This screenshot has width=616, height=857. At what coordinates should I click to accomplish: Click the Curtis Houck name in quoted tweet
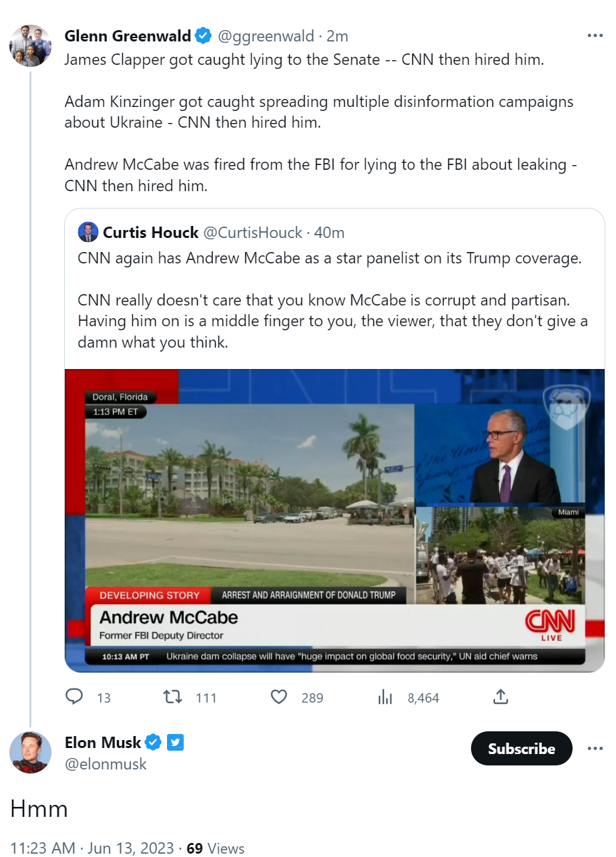tap(150, 232)
